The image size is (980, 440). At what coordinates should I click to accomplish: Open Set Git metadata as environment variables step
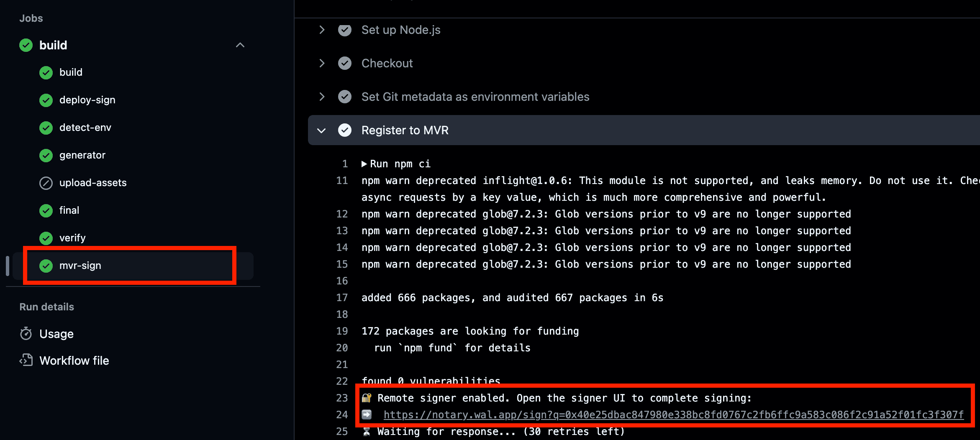click(x=475, y=97)
